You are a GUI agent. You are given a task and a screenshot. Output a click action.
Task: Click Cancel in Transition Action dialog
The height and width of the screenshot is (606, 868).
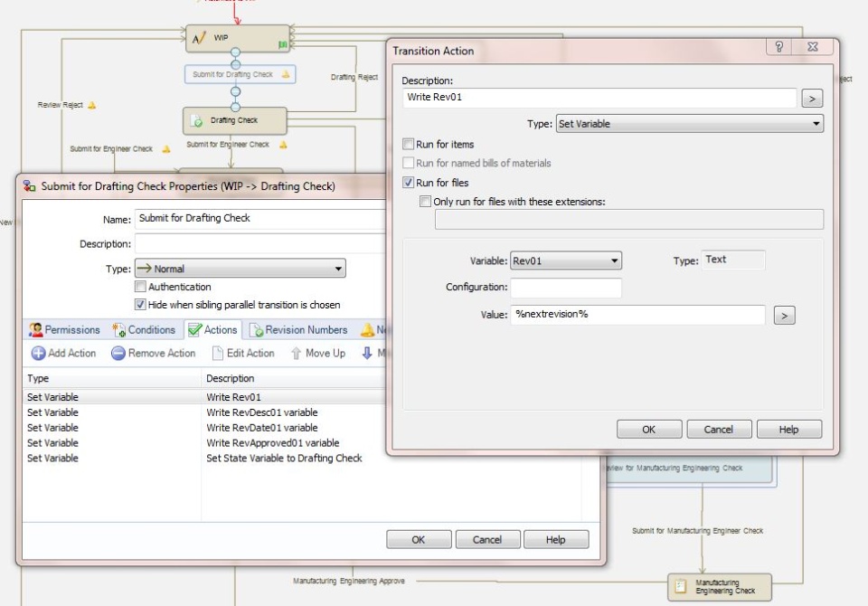click(719, 430)
